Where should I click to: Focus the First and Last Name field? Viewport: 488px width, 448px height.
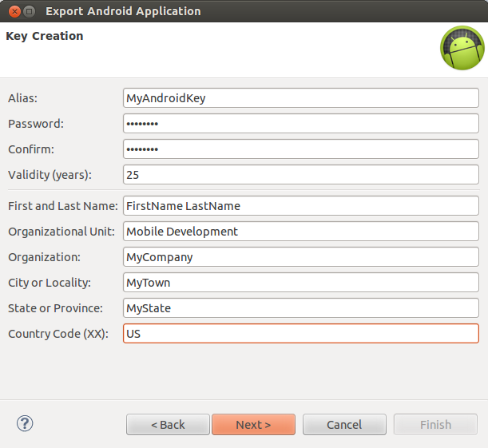pyautogui.click(x=300, y=205)
